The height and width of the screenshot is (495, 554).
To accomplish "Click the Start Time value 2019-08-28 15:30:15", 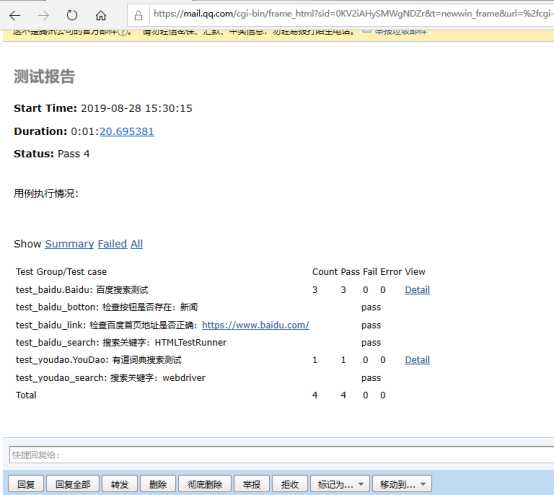I will click(137, 108).
